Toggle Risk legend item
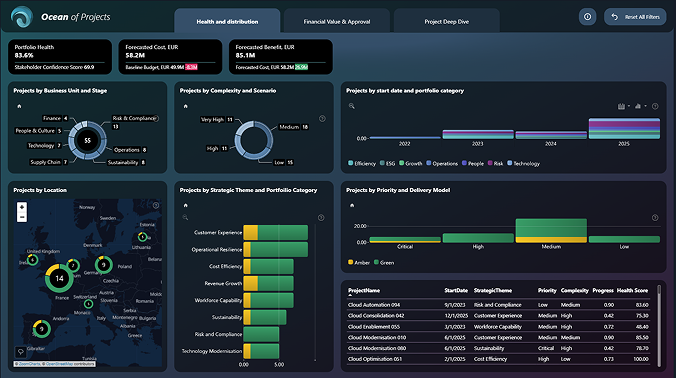 (495, 163)
